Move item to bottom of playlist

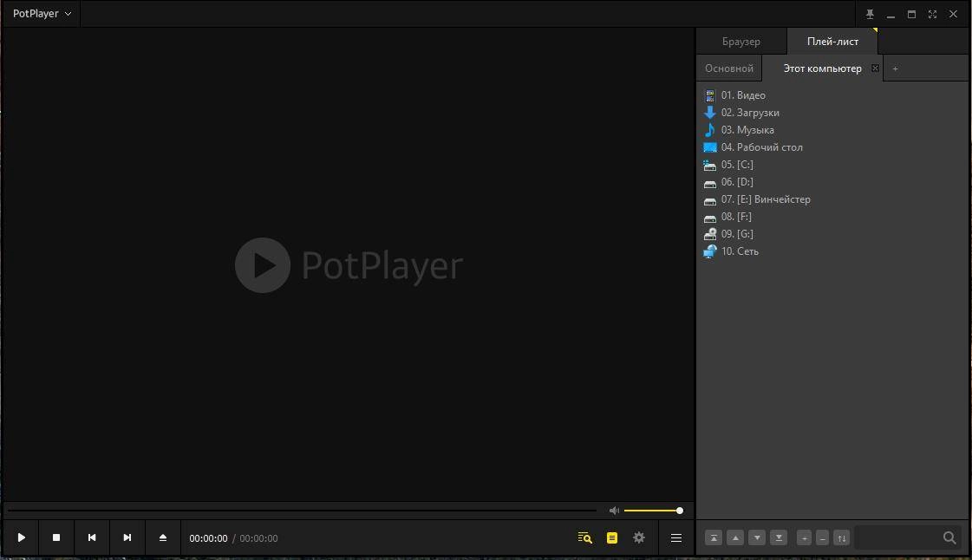coord(779,537)
